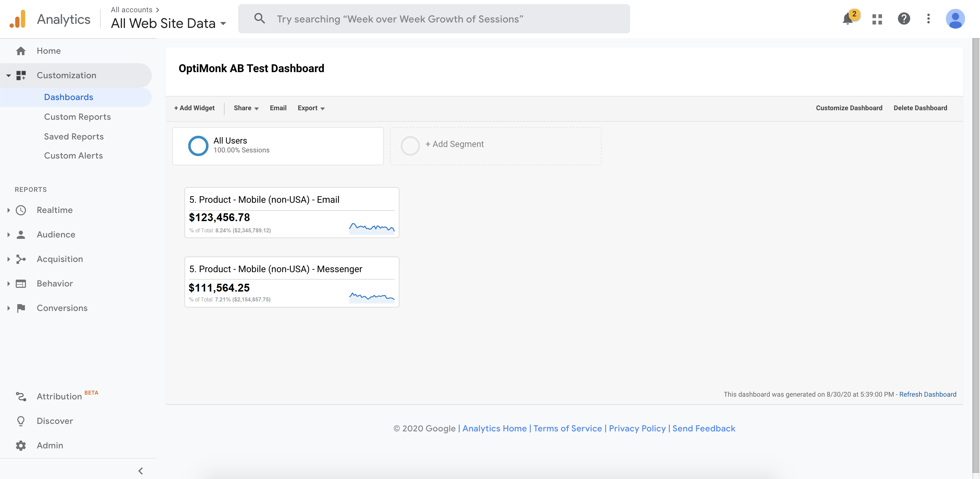Open the Send Feedback footer link
This screenshot has height=479, width=980.
click(x=703, y=428)
